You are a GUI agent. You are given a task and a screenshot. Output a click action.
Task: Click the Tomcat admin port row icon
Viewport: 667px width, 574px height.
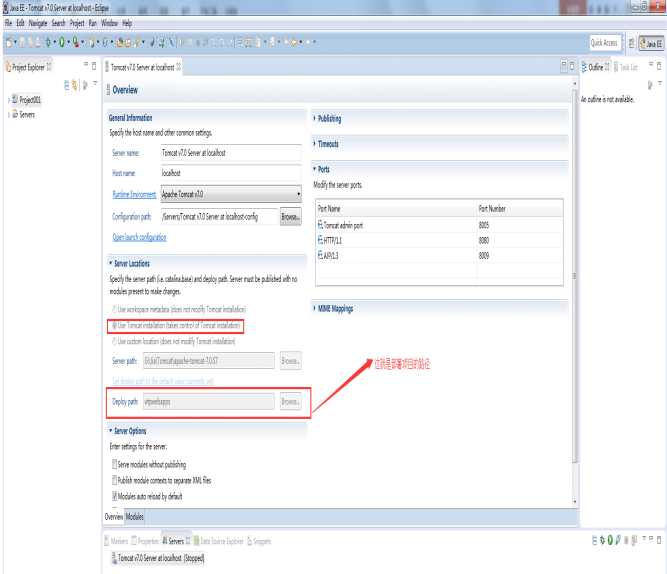pyautogui.click(x=320, y=225)
